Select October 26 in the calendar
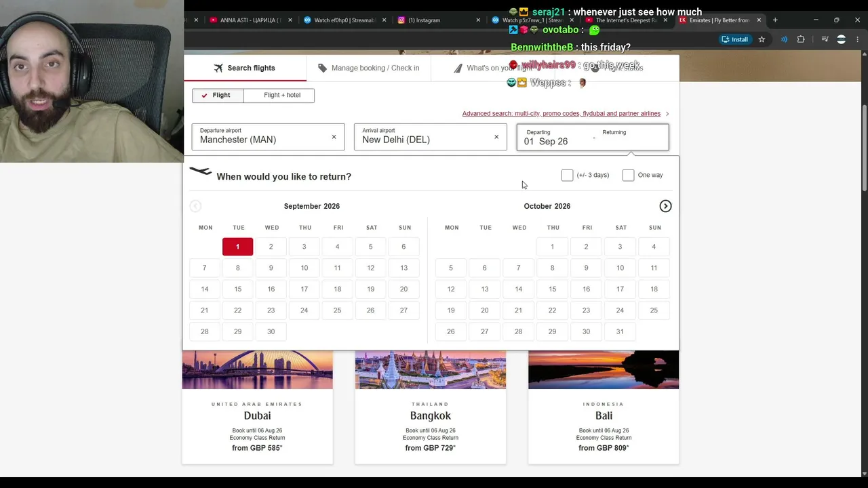This screenshot has height=488, width=868. (450, 331)
